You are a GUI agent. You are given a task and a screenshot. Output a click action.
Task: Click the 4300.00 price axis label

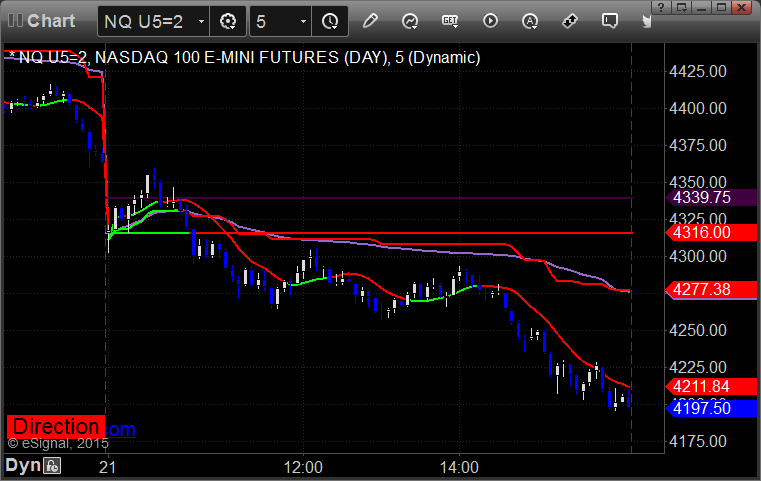click(697, 256)
